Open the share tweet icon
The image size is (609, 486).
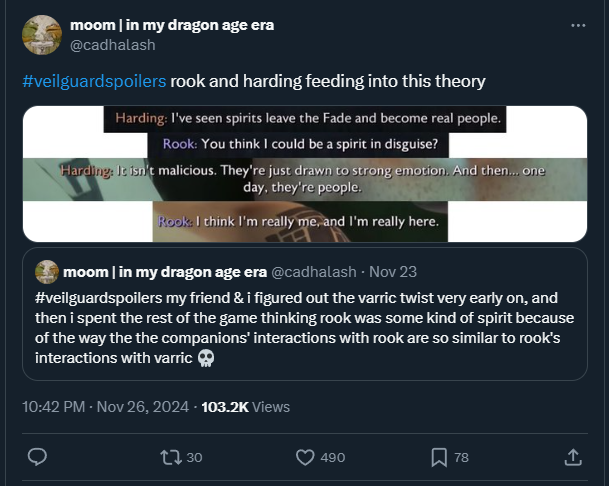[573, 457]
